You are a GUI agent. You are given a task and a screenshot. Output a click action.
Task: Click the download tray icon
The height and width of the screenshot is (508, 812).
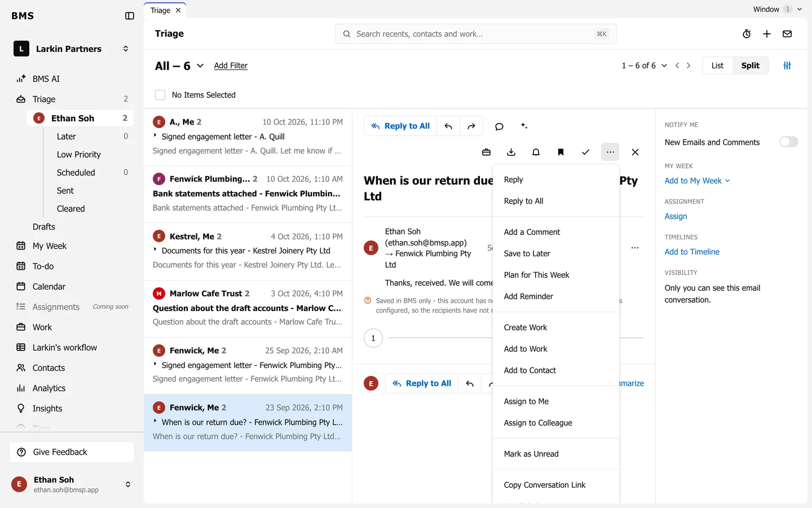click(x=511, y=152)
